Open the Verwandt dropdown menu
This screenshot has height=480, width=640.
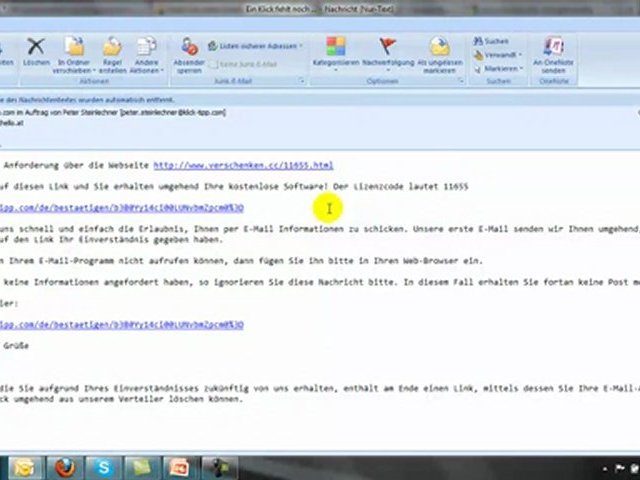point(497,55)
